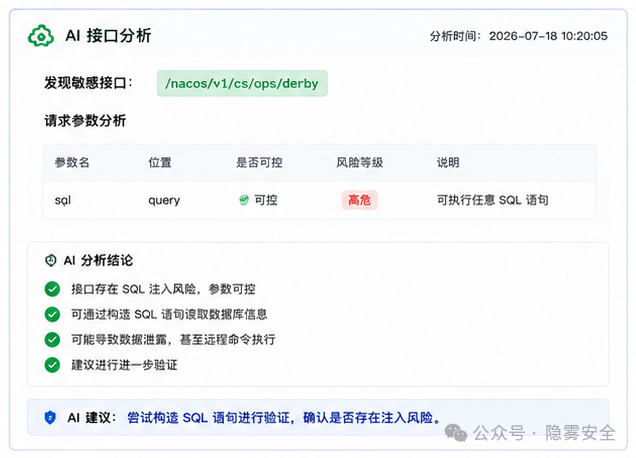The image size is (636, 458).
Task: Click the 可通过构造 SQL 语句读取数据库信息 line
Action: point(169,314)
